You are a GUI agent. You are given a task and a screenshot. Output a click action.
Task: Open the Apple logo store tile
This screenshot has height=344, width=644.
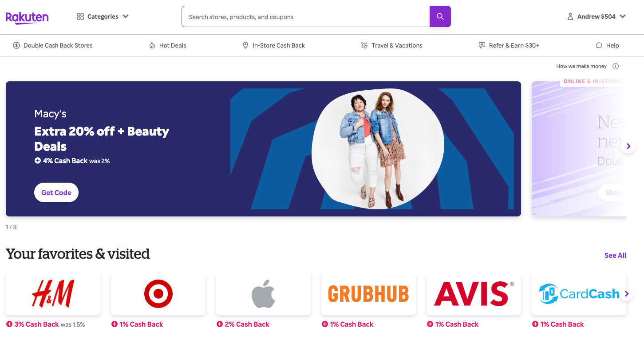pos(263,294)
